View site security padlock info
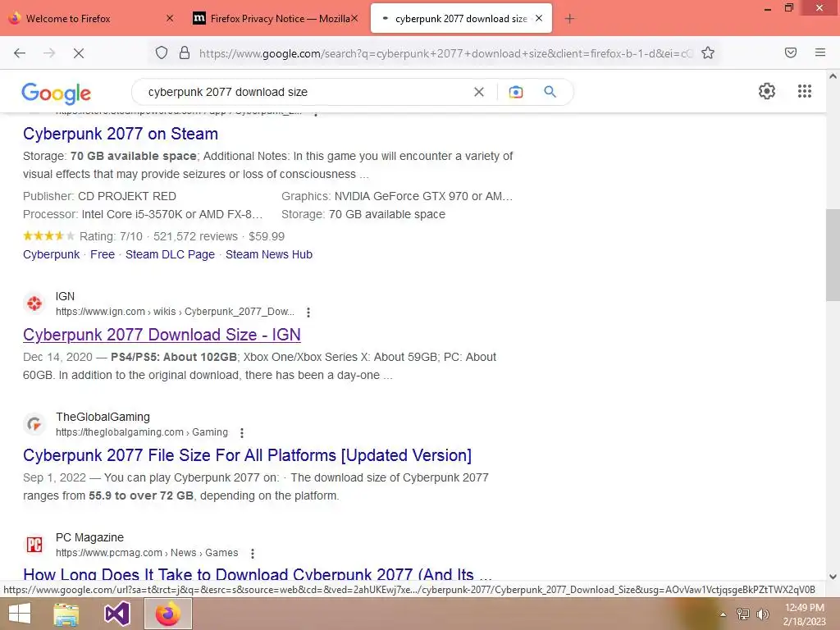Screen dimensions: 840x630 [x=185, y=53]
